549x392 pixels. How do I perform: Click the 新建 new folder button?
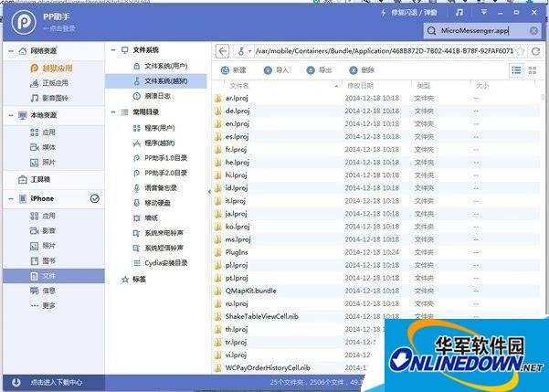coord(234,70)
